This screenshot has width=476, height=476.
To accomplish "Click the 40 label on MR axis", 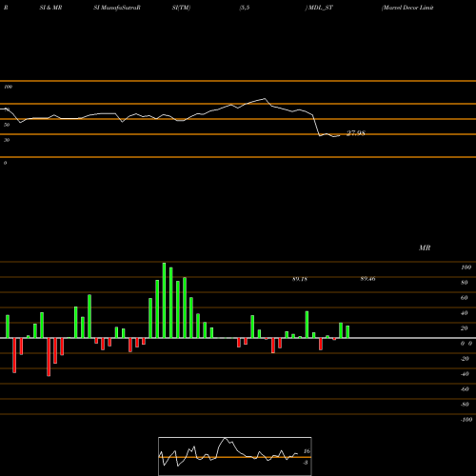I will 464,313.
